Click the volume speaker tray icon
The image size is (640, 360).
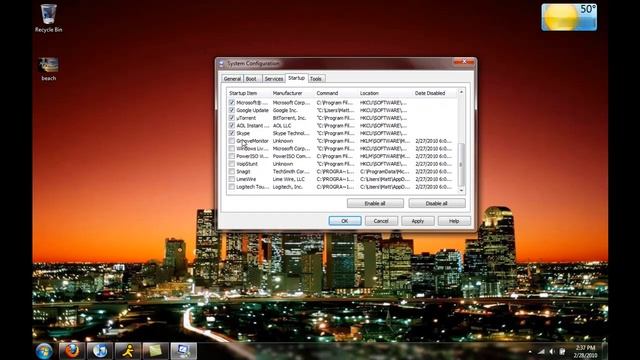point(551,351)
